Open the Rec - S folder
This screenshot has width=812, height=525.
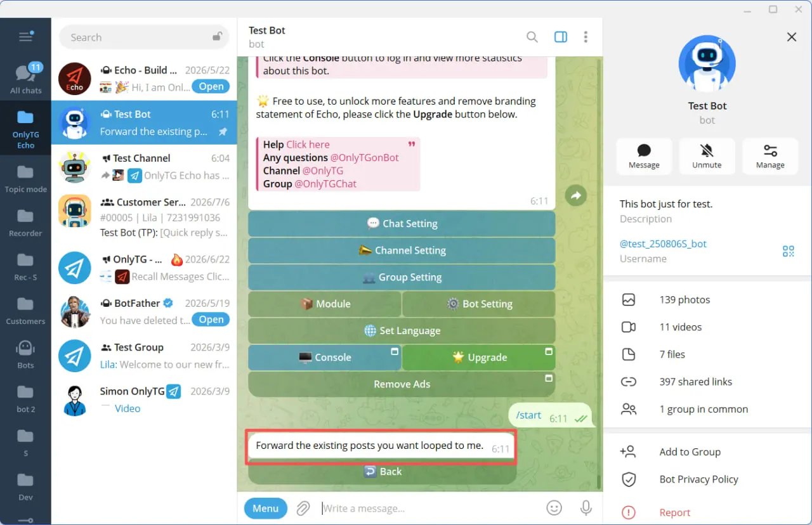click(x=25, y=266)
